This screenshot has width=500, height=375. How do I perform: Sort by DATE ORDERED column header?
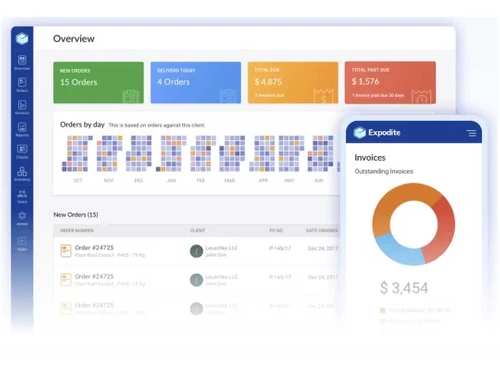[x=322, y=231]
